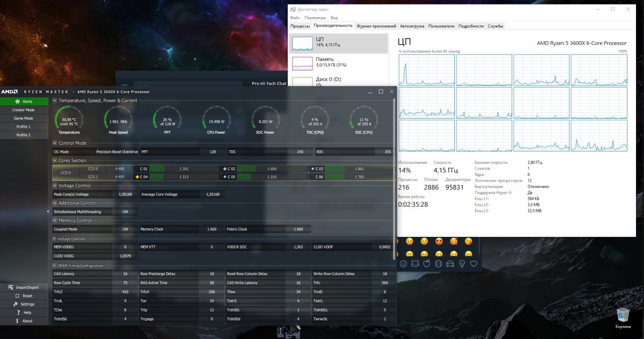Select ЦП item in Task Manager list
Viewport: 644px width, 339px height.
click(340, 43)
